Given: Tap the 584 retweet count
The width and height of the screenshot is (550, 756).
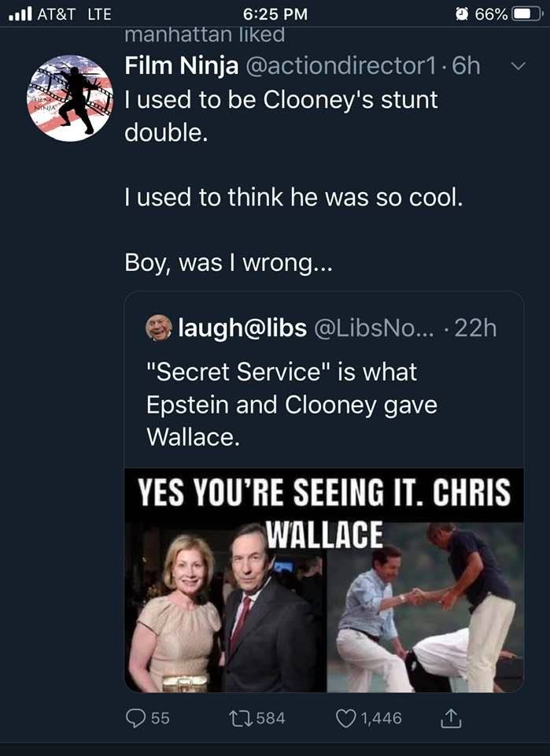Looking at the screenshot, I should [271, 717].
